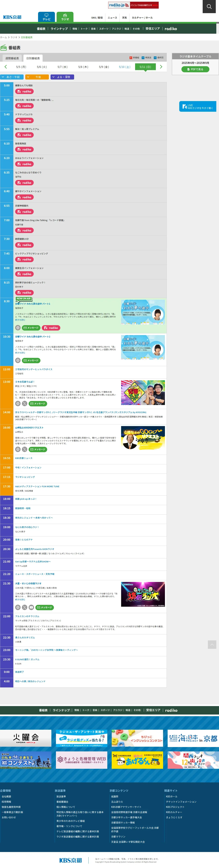This screenshot has height=868, width=219.
Task: Expand 続きを読む for 日曜ワイド パート2
Action: [x=20, y=352]
